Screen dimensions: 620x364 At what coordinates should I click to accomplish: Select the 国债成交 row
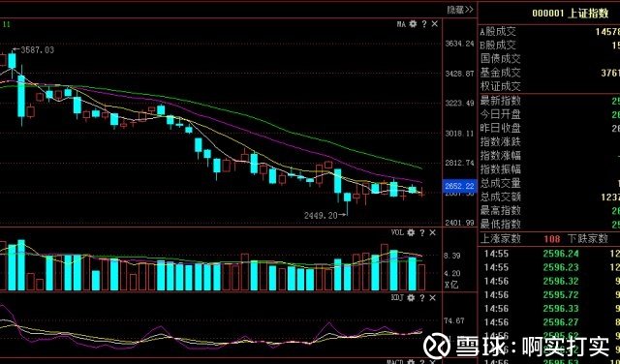point(549,59)
